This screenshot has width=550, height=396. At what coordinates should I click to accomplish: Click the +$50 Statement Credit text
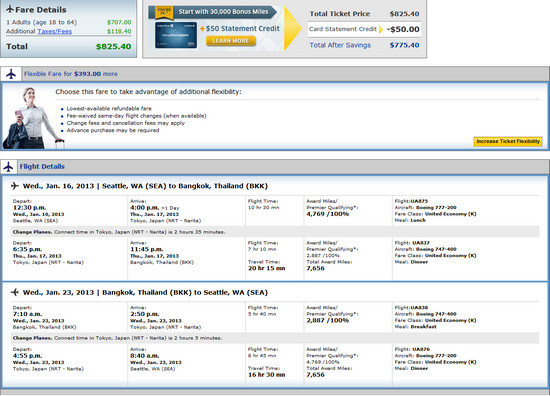tap(240, 29)
